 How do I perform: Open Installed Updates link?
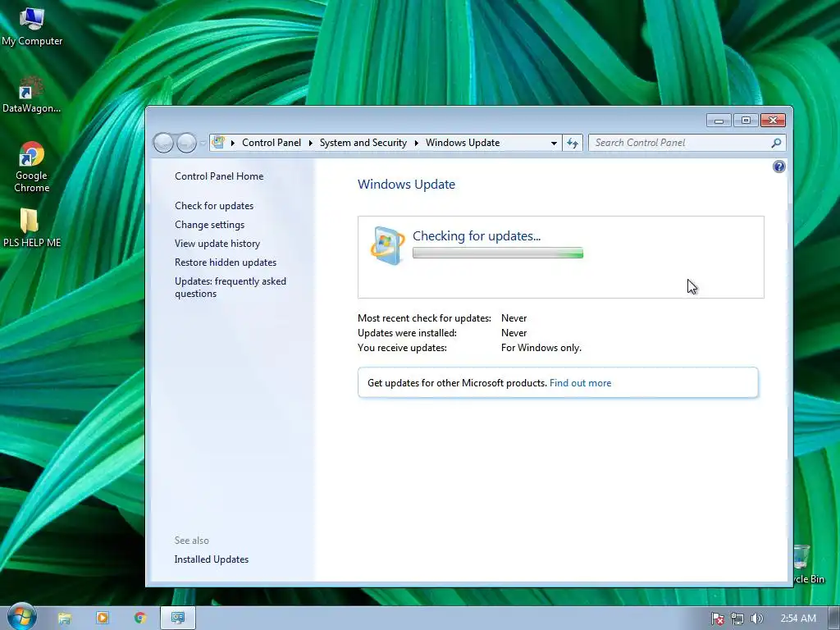[x=212, y=559]
